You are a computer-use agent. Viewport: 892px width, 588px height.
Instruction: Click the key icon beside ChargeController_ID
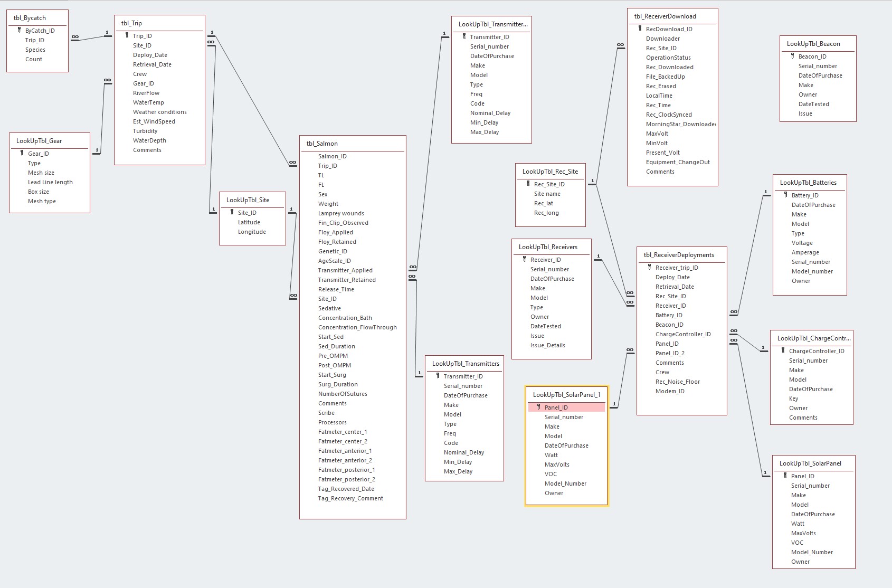[x=783, y=350]
